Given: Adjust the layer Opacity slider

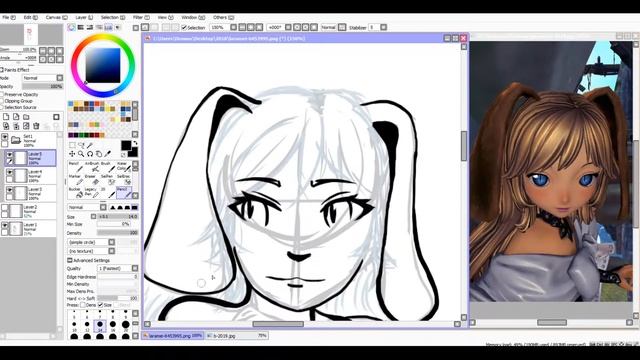Looking at the screenshot, I should click(42, 87).
